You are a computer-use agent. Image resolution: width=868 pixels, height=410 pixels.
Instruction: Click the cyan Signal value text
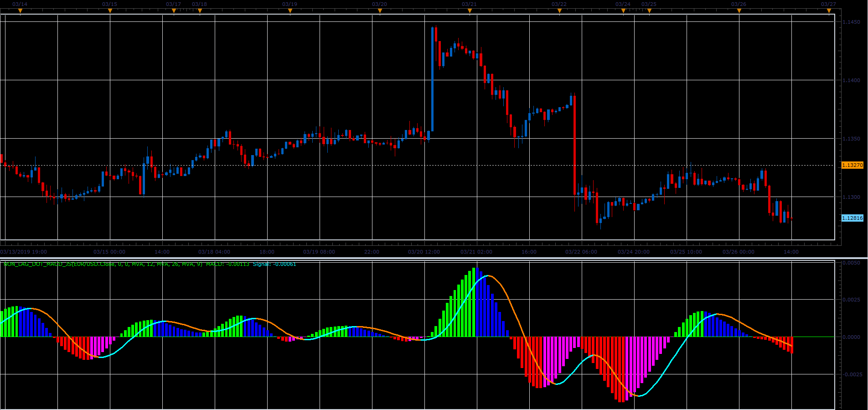[x=274, y=264]
